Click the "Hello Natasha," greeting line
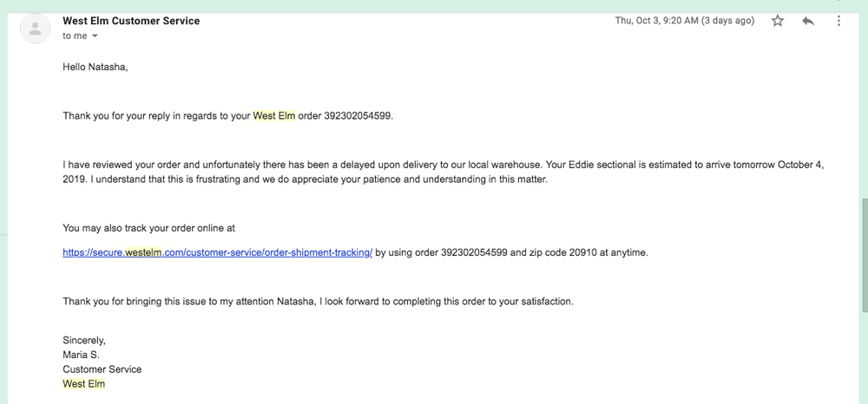The image size is (868, 404). coord(95,67)
